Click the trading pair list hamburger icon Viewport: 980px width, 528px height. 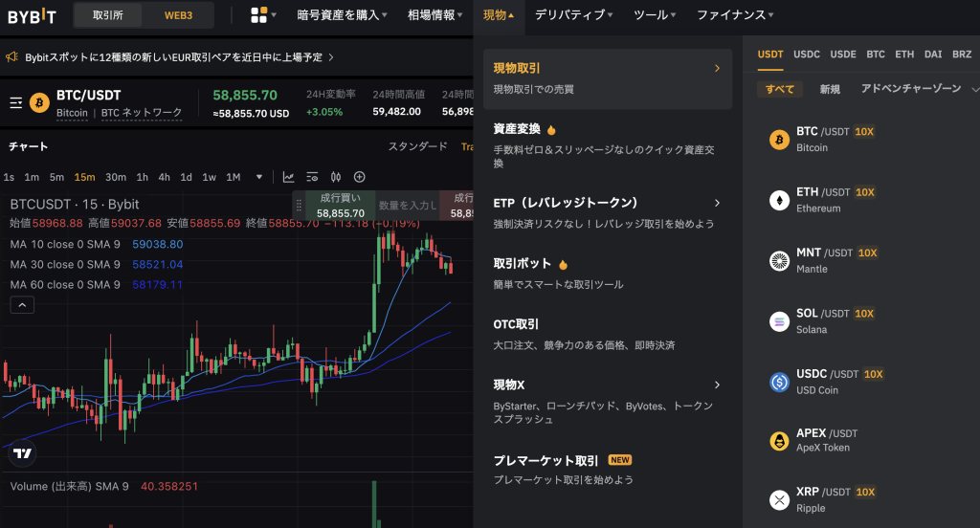click(x=15, y=102)
